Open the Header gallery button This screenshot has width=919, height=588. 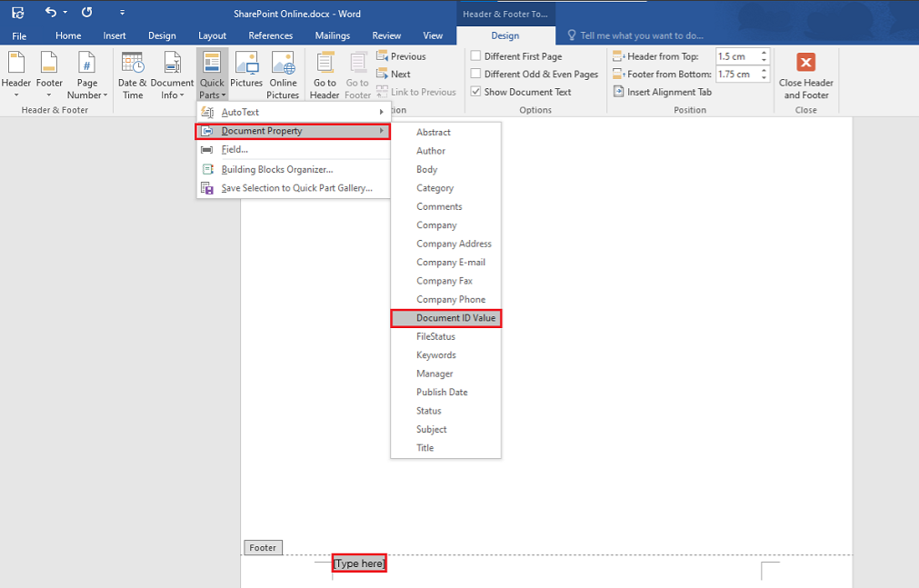[x=16, y=75]
